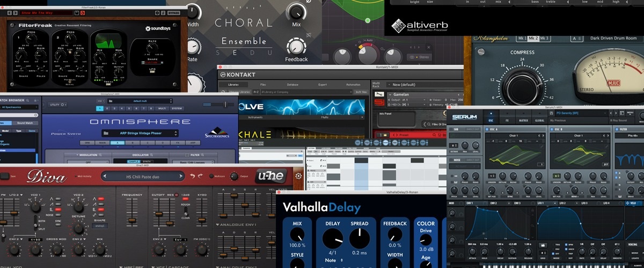Toggle FilterFreak BYPASS button
644x268 pixels.
pyautogui.click(x=173, y=13)
